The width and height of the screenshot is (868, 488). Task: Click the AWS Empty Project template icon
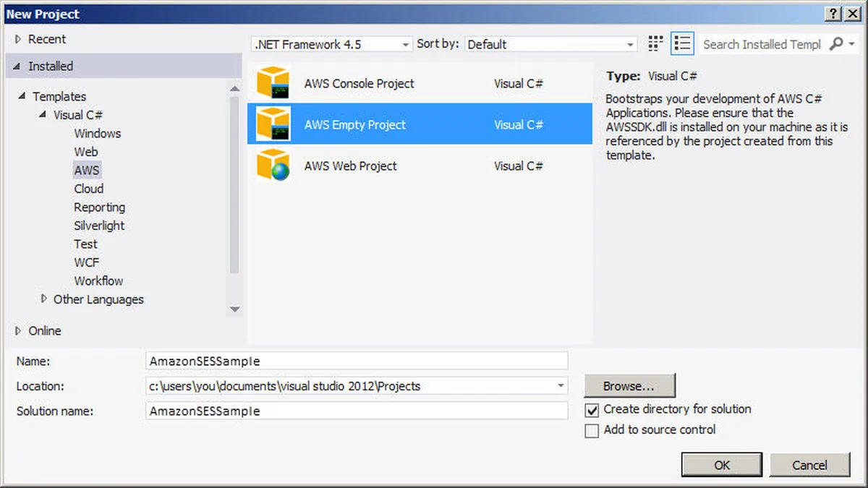[273, 124]
